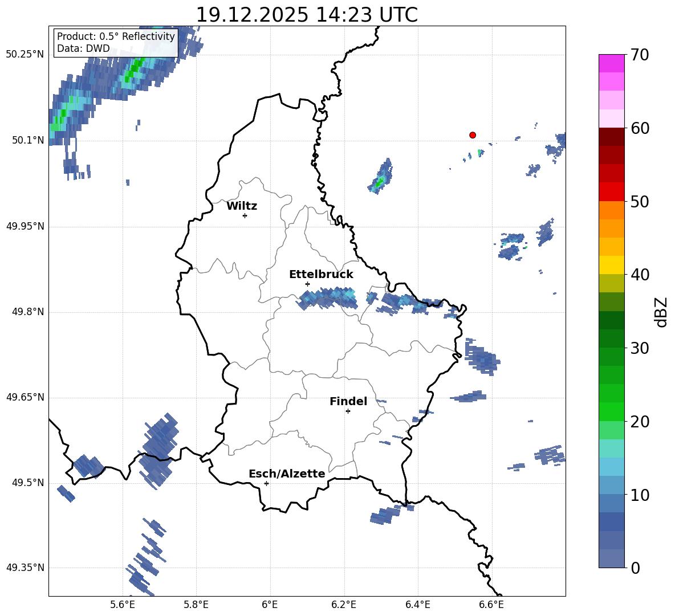
Task: Click the 49.35°N latitude label
Action: [25, 568]
